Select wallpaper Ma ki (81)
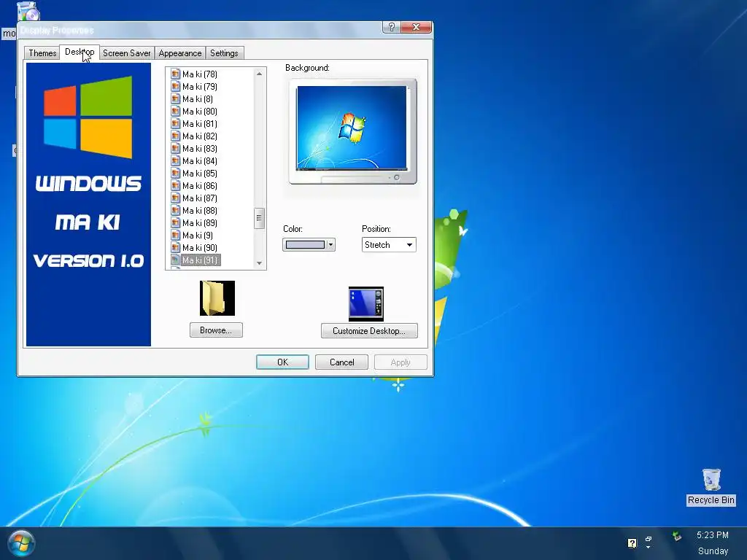Image resolution: width=747 pixels, height=560 pixels. [200, 124]
